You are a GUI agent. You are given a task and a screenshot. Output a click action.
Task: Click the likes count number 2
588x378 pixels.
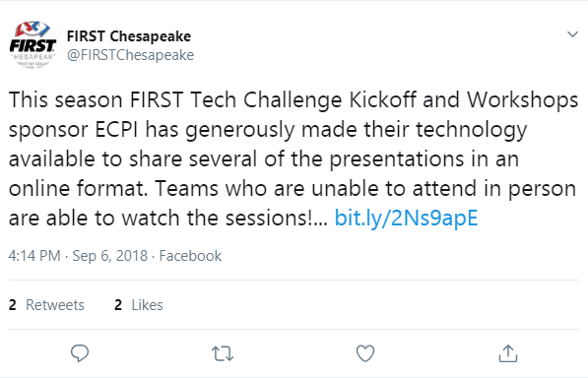[x=118, y=305]
